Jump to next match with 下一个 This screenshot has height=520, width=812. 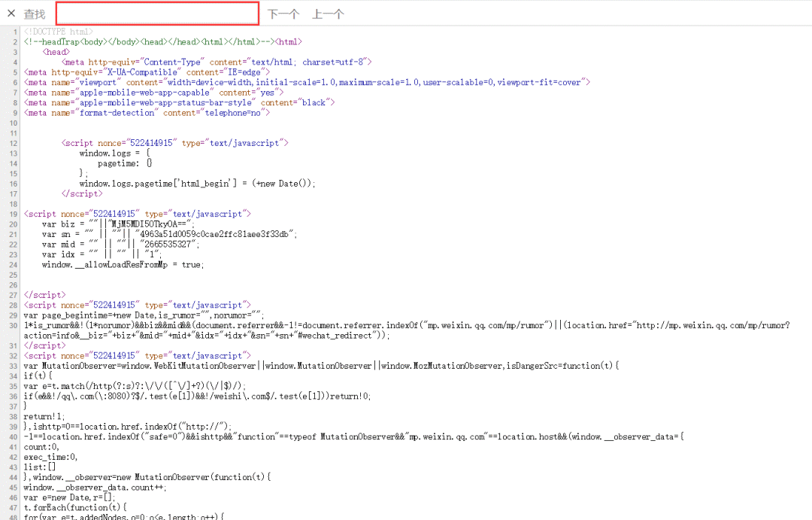coord(283,14)
